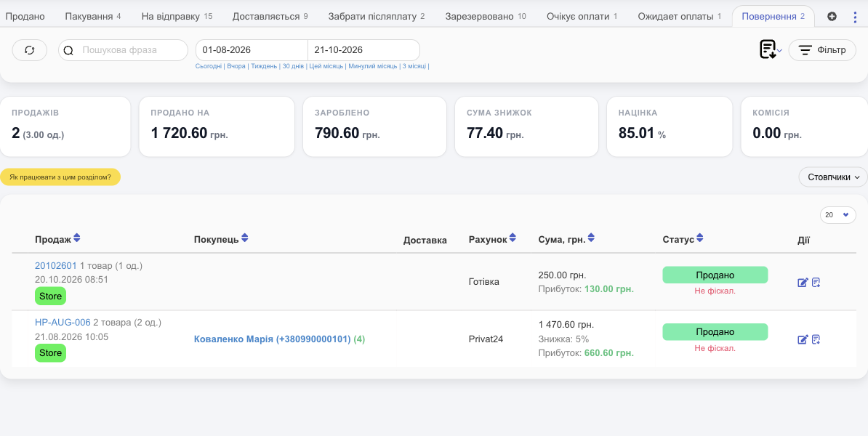Click the start date field 01-08-2026
This screenshot has height=436, width=868.
[252, 50]
